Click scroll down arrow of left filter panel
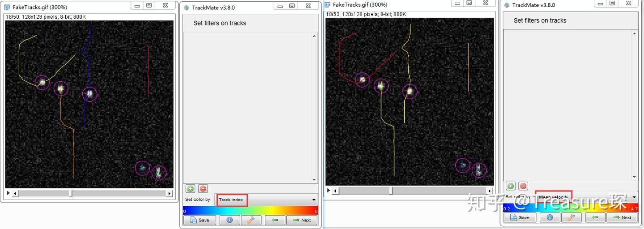Screen dimensions: 644x229 click(314, 180)
